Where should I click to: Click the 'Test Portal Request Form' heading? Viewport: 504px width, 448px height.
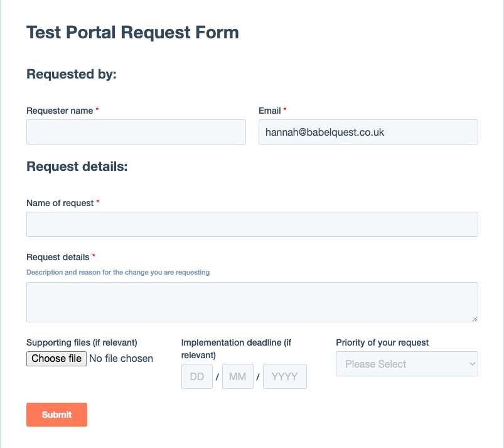click(132, 32)
